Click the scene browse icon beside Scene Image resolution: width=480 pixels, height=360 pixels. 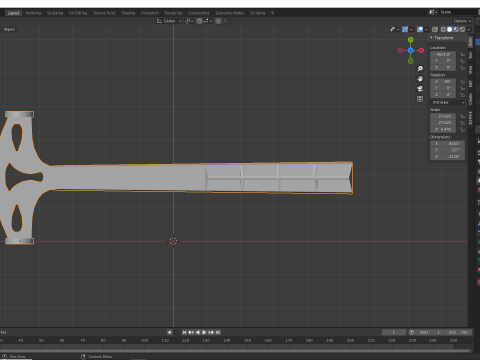click(x=433, y=12)
